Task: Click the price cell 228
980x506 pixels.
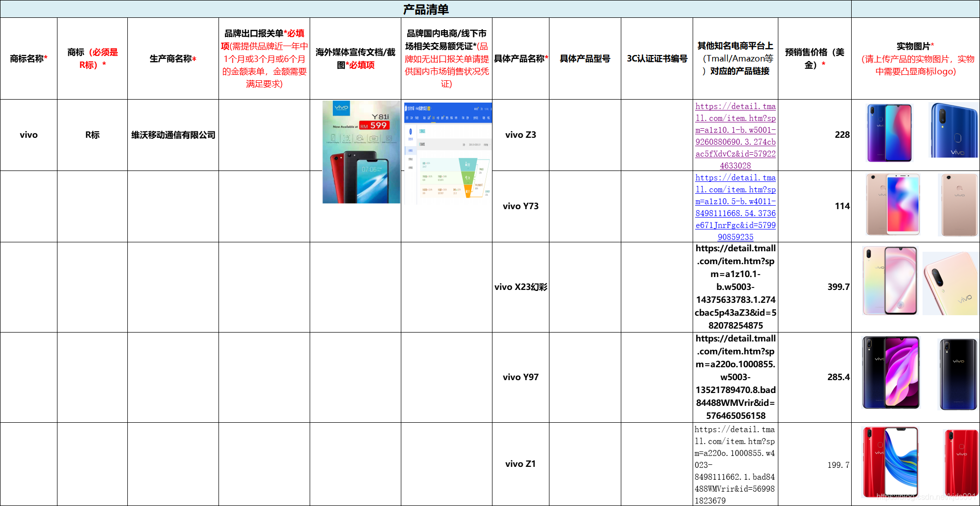Action: click(815, 135)
